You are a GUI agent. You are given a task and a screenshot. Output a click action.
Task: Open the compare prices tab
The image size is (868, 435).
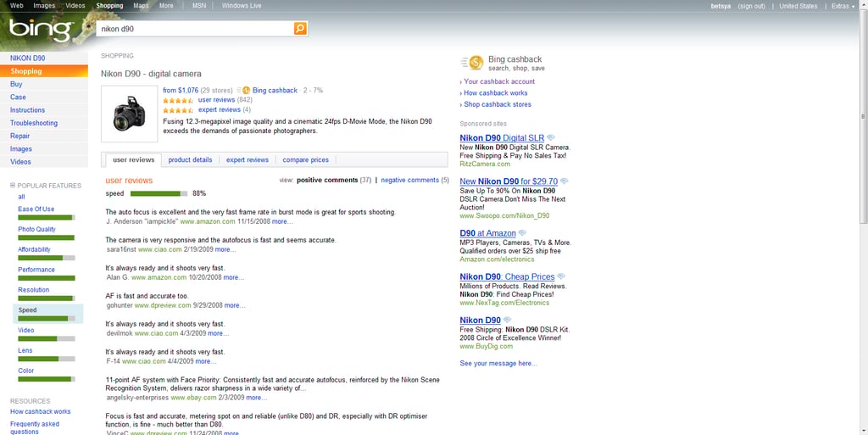click(x=305, y=160)
